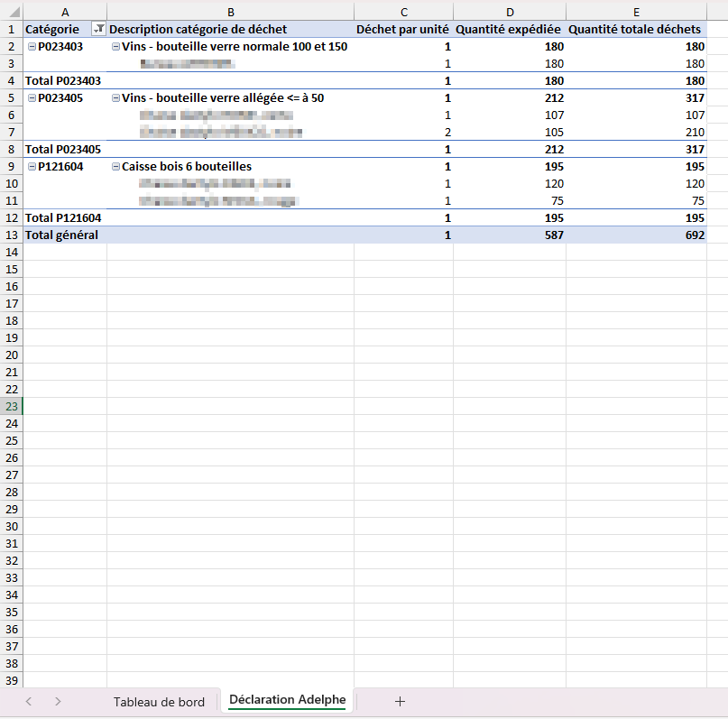Collapse the 'Vins - bouteille verre allégée' row

[x=115, y=98]
